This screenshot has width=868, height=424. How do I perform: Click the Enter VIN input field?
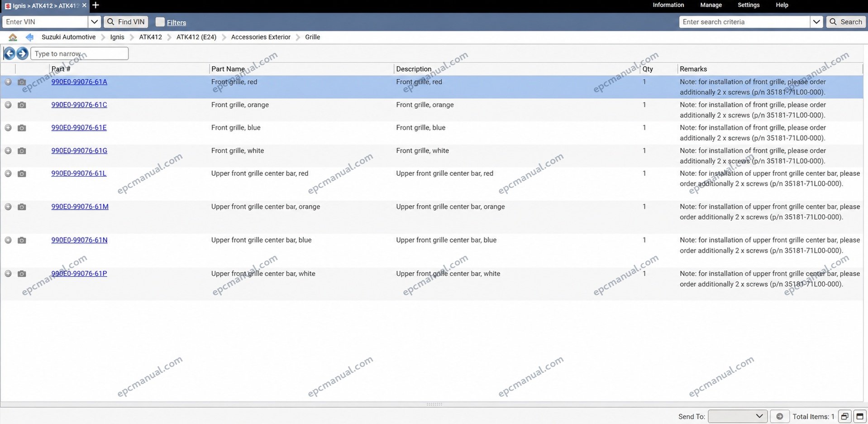click(x=45, y=22)
